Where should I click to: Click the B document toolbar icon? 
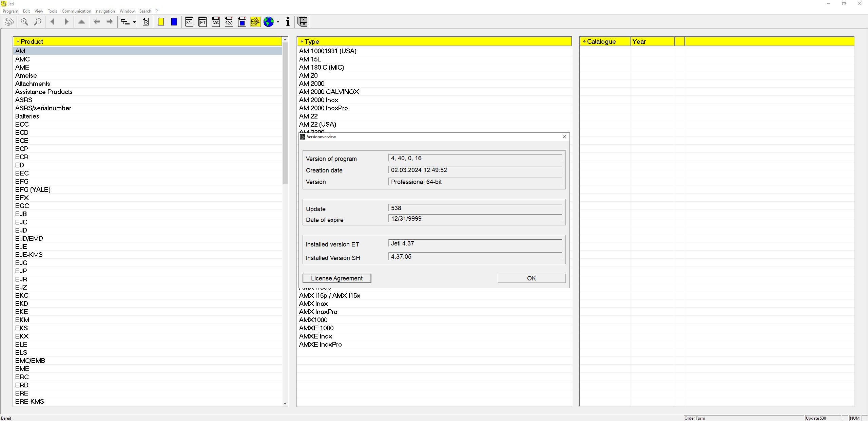(146, 22)
